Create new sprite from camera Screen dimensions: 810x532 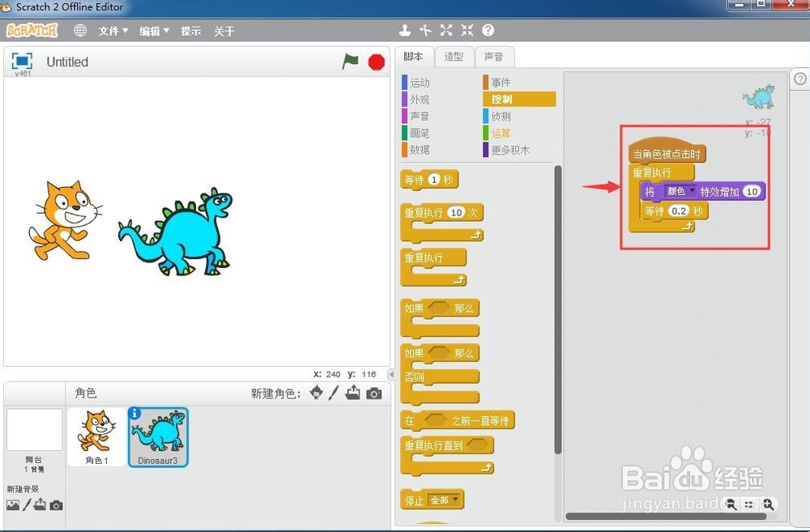pos(374,394)
